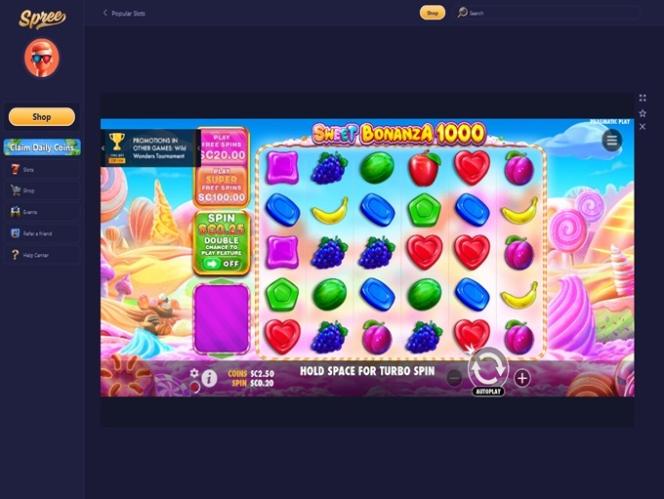This screenshot has height=499, width=664.
Task: Open the hamburger game menu
Action: coord(611,140)
